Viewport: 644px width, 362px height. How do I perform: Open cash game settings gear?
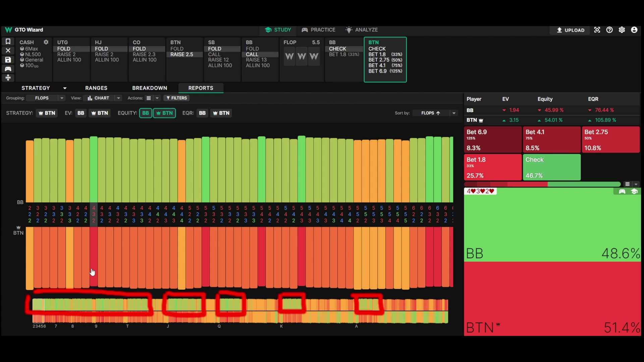click(x=46, y=42)
